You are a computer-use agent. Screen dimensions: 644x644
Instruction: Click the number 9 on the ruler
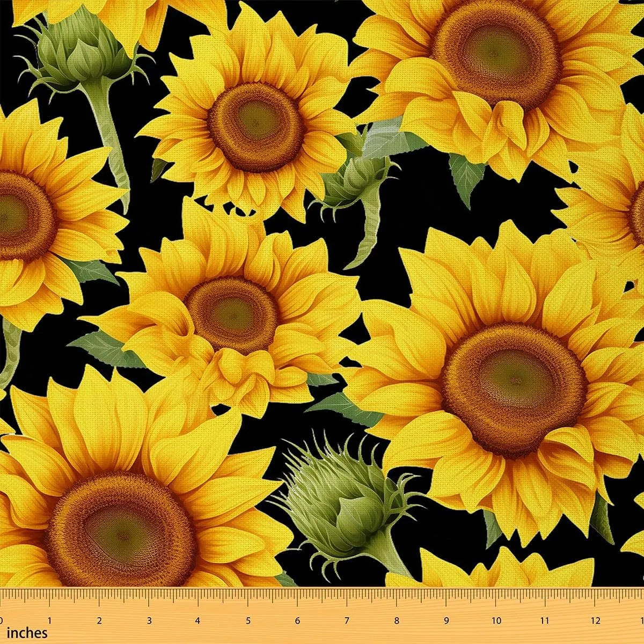[446, 621]
